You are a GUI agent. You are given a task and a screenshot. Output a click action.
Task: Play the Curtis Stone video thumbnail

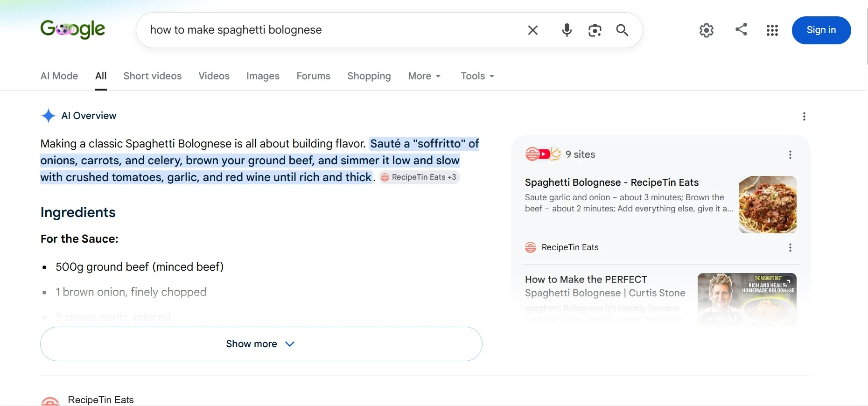click(x=747, y=299)
